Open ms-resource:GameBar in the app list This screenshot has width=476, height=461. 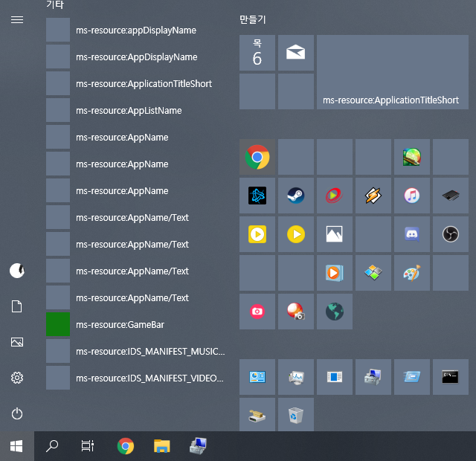(x=137, y=324)
